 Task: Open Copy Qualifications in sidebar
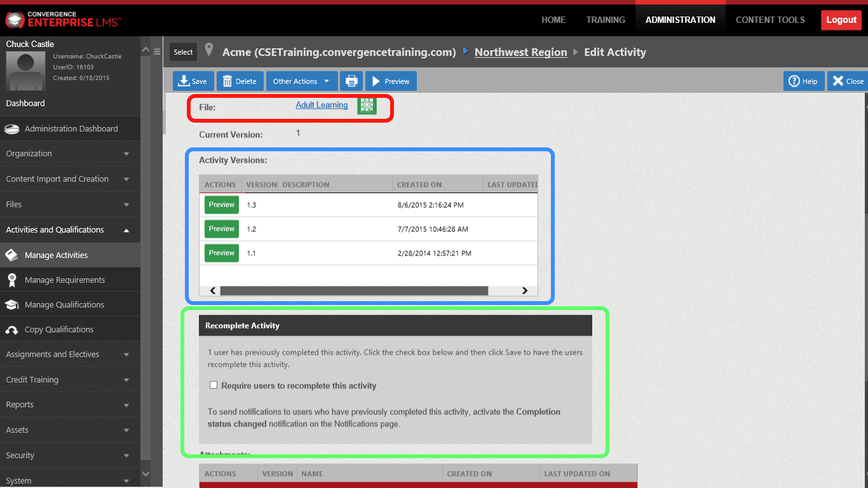coord(58,329)
